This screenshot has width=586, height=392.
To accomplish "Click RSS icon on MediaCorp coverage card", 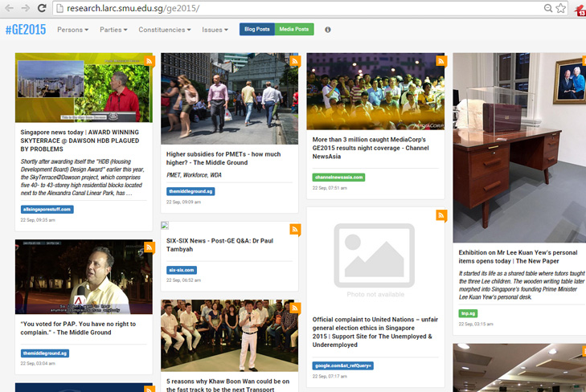I will pos(441,60).
